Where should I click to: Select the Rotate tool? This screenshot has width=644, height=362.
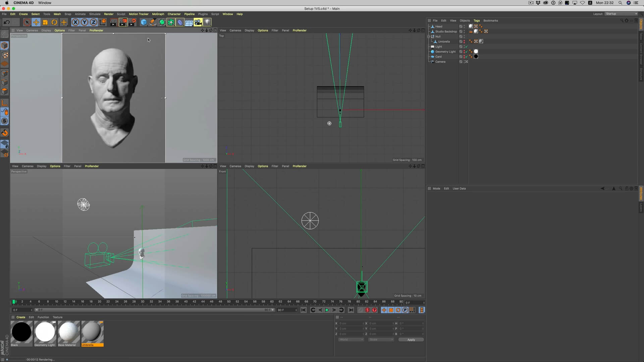54,22
